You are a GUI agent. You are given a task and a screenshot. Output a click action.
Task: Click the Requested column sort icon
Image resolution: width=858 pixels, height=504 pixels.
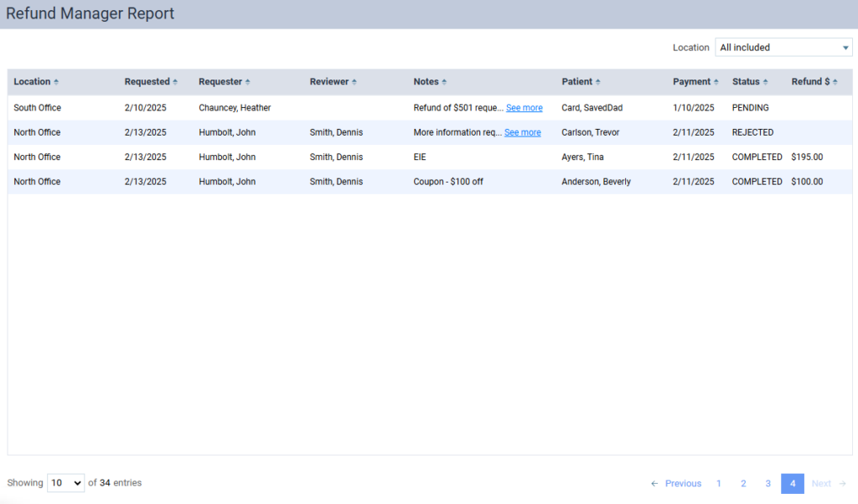(175, 82)
